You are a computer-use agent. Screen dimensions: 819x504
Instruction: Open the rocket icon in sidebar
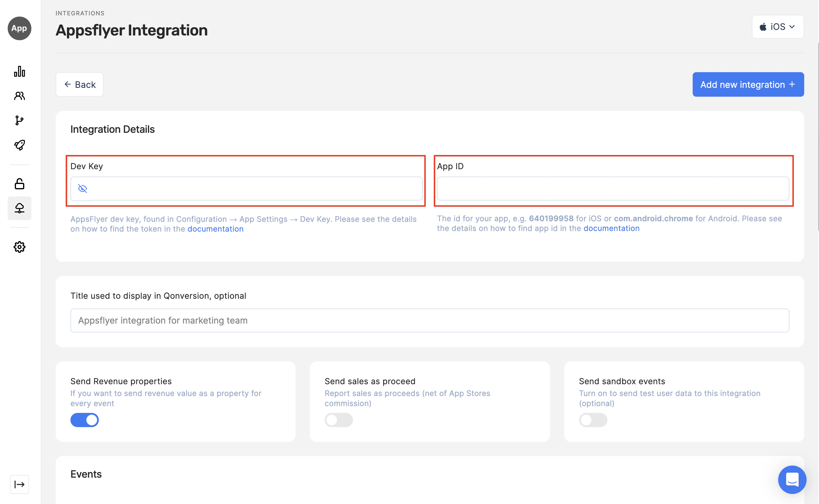tap(19, 145)
